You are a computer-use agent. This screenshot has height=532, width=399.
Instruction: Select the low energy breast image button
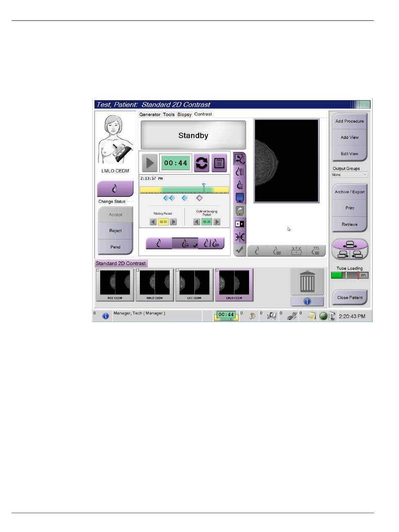(159, 243)
